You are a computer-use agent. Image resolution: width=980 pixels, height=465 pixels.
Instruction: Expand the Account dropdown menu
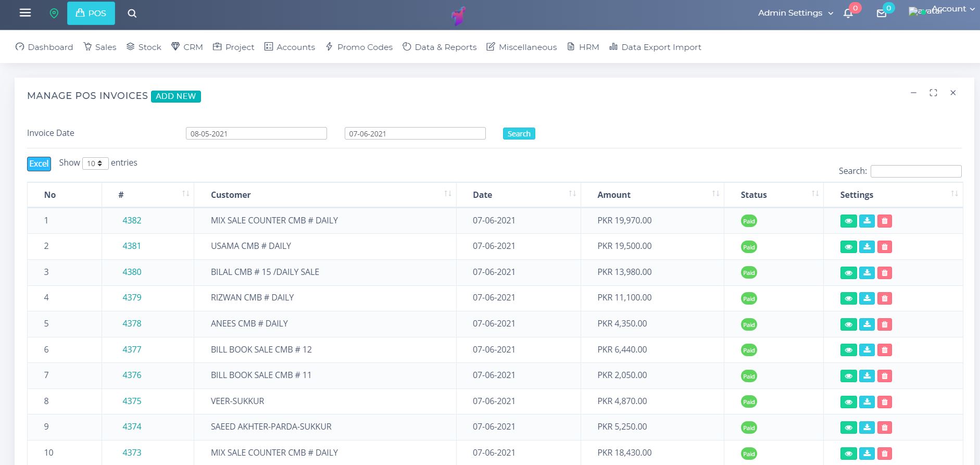953,9
